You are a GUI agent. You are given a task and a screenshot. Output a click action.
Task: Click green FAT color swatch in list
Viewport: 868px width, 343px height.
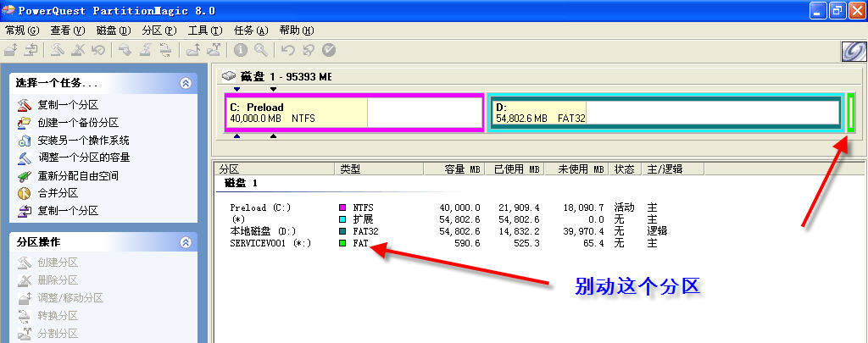click(342, 243)
